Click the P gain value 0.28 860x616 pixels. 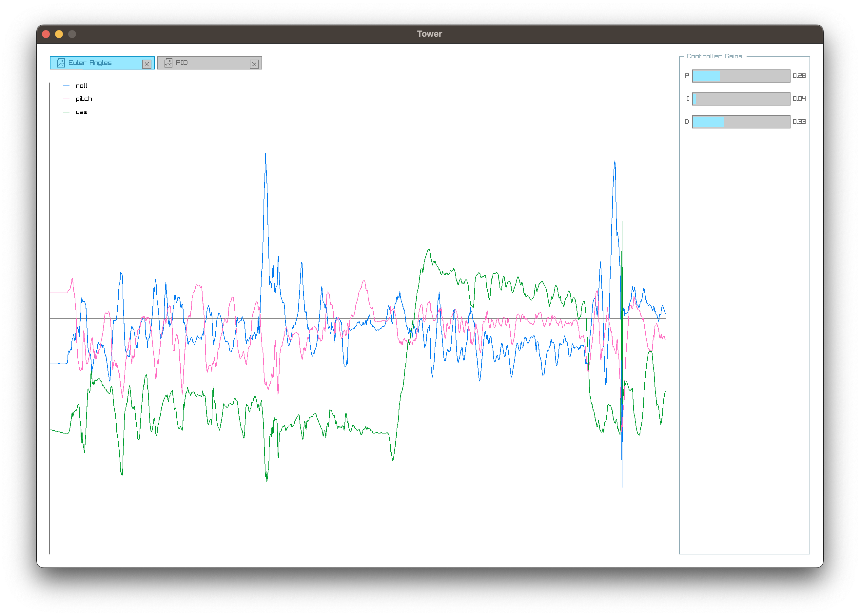tap(799, 76)
